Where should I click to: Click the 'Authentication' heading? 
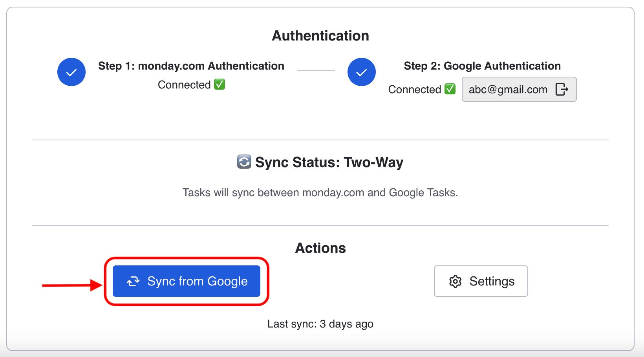pyautogui.click(x=320, y=36)
